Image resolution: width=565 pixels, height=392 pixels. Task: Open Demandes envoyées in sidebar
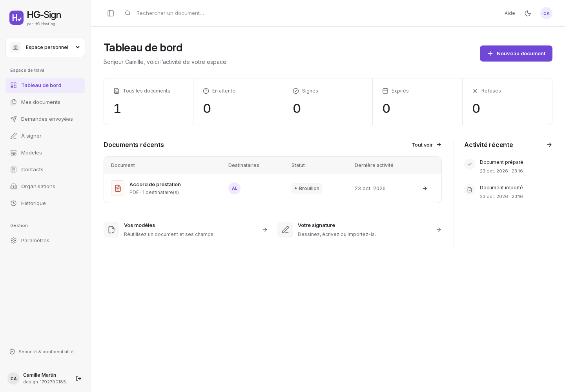point(45,119)
